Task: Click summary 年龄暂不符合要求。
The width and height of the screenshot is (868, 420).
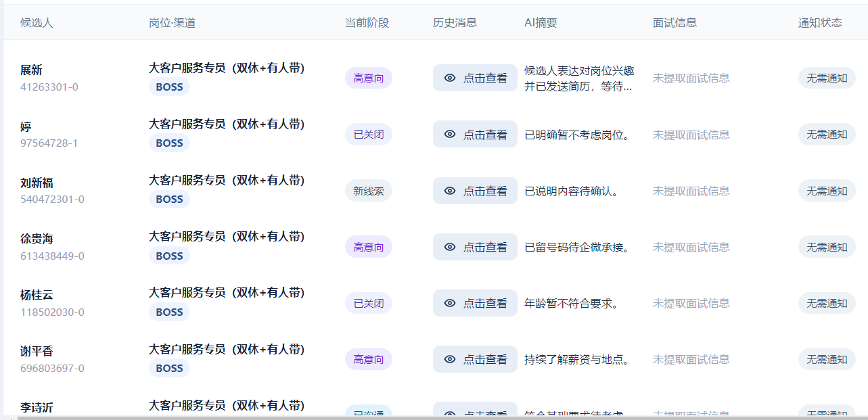Action: pyautogui.click(x=573, y=303)
